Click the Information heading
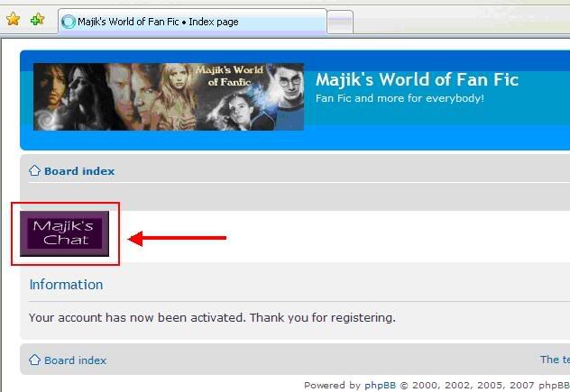This screenshot has width=570, height=392. [x=66, y=285]
